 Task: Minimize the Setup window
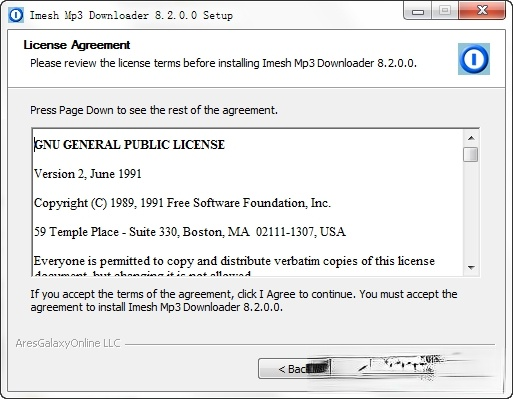pos(417,11)
